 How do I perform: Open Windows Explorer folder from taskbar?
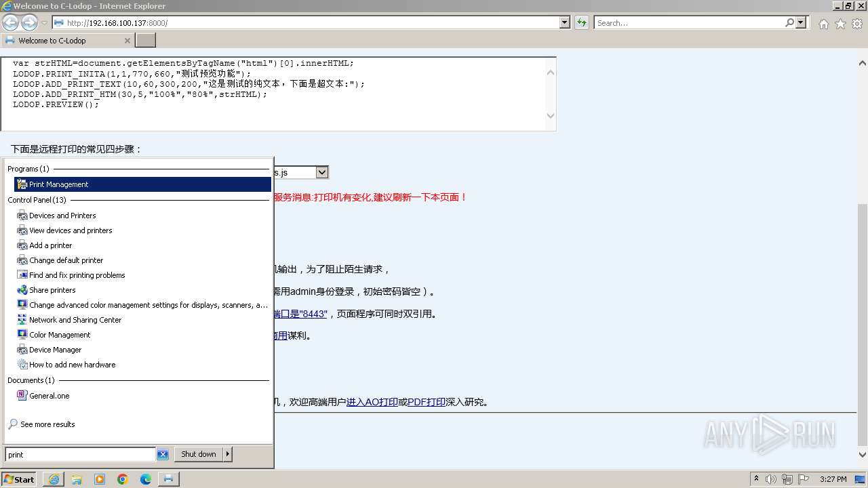pos(77,479)
